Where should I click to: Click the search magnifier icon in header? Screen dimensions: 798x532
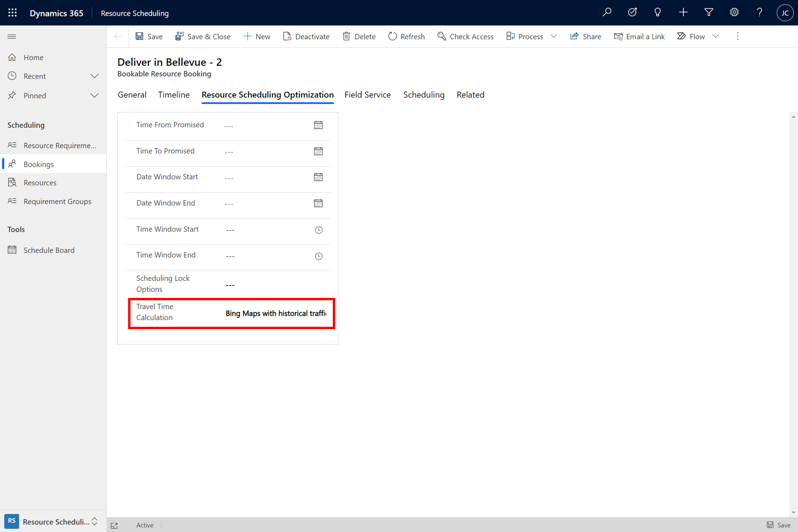[x=607, y=13]
